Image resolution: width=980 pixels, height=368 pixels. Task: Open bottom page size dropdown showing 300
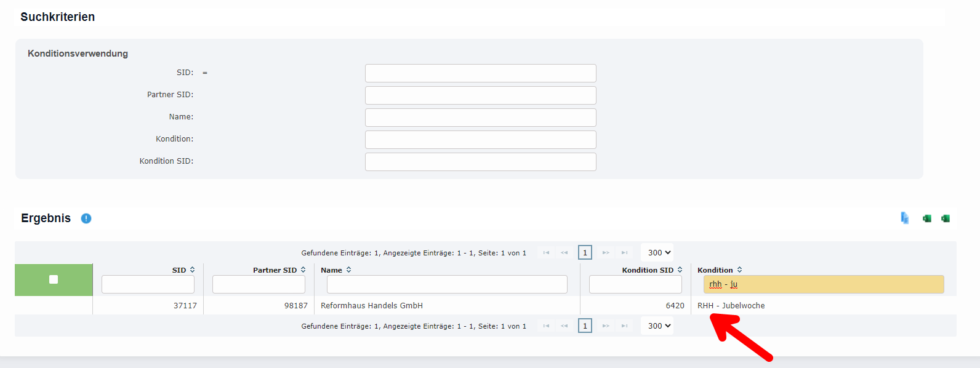click(x=658, y=326)
